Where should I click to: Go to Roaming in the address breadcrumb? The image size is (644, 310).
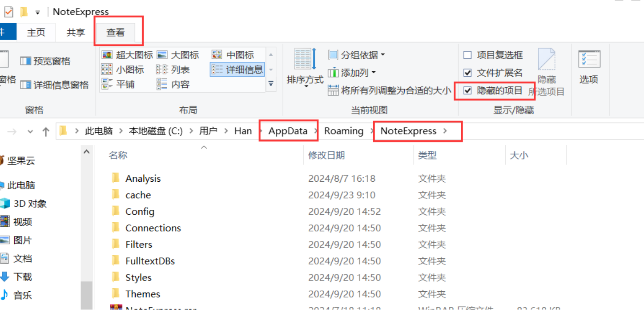click(x=344, y=131)
